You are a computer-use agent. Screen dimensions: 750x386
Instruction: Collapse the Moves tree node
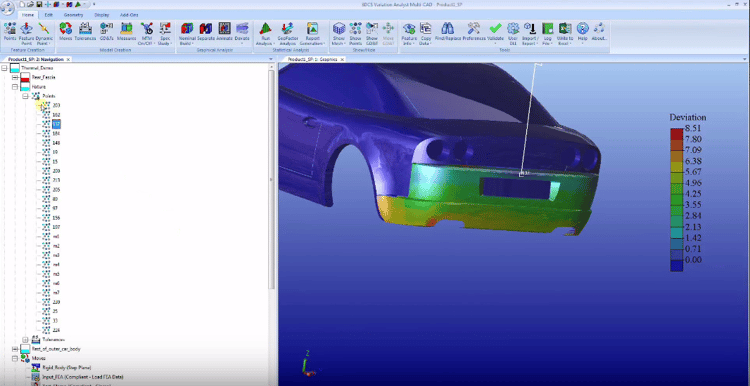click(x=15, y=358)
